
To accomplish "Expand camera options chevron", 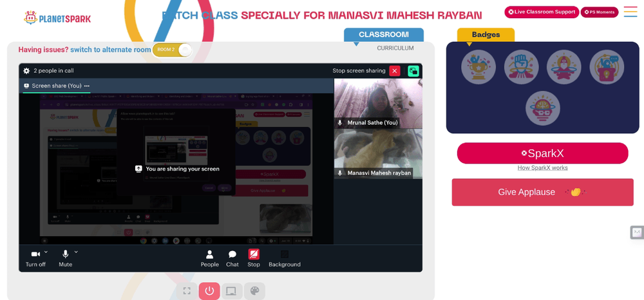I will point(46,252).
